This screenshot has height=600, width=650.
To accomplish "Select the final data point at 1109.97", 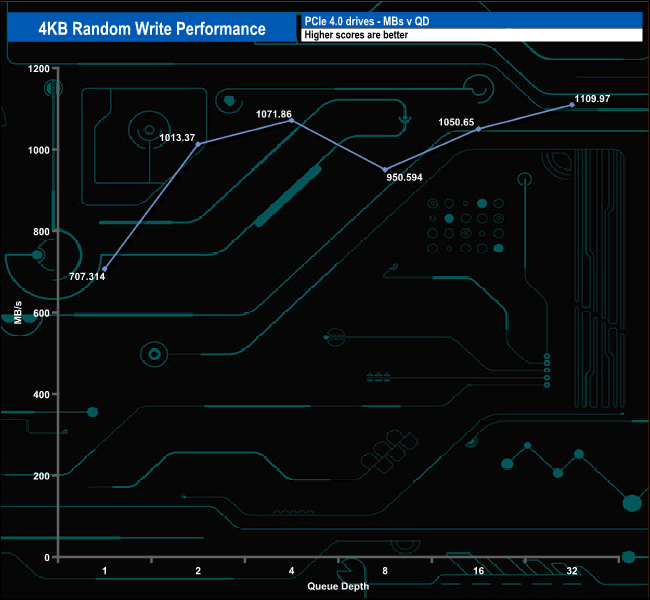I will click(x=572, y=104).
